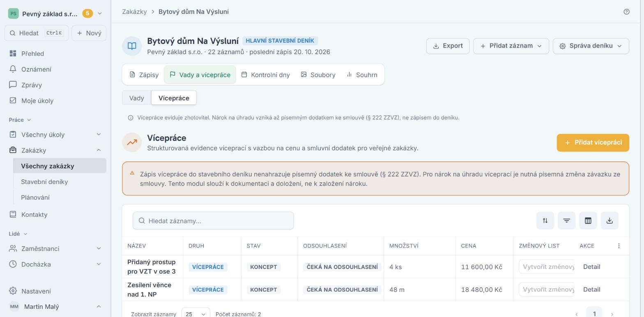The height and width of the screenshot is (317, 644).
Task: Collapse the Práce sidebar group
Action: coord(20,120)
